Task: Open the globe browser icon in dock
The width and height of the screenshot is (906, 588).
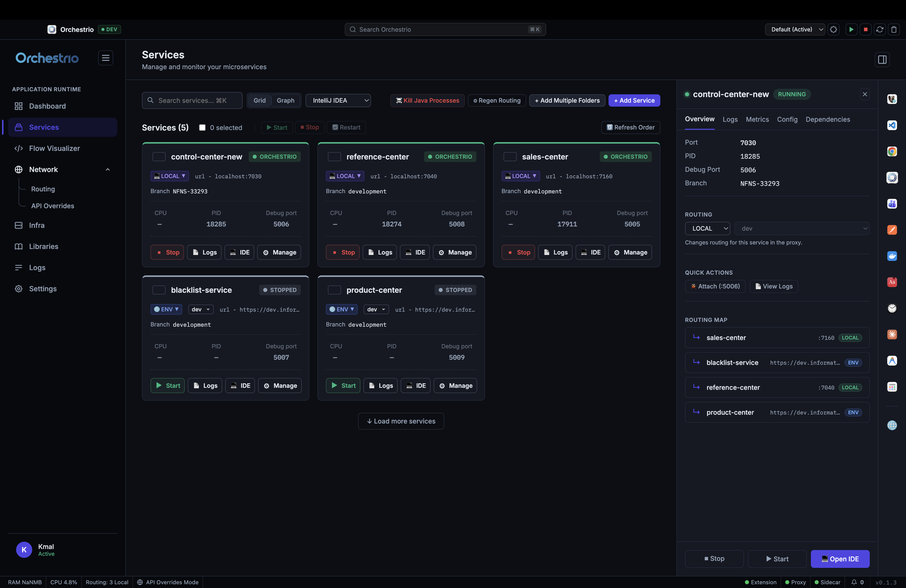Action: [892, 425]
